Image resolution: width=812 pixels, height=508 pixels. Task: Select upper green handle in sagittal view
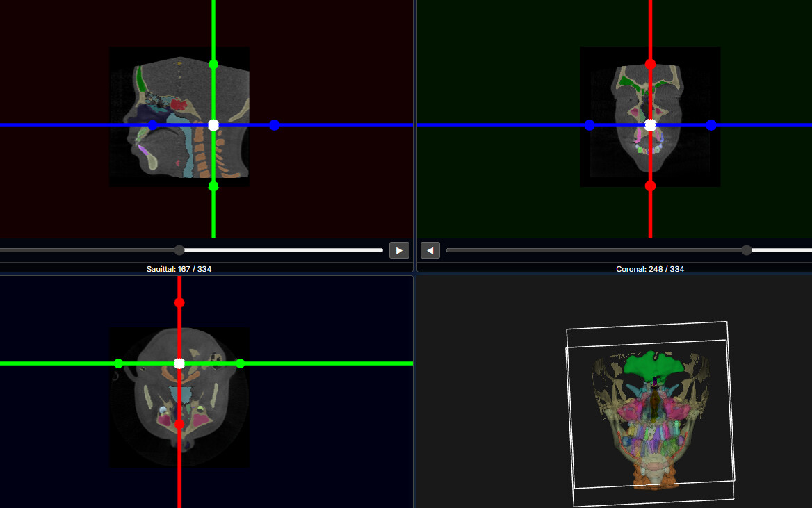coord(213,65)
